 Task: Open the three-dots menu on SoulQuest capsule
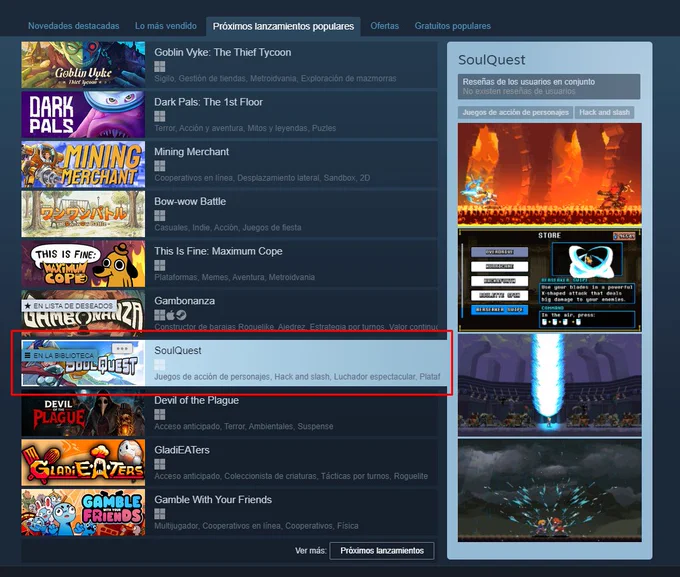pos(122,348)
